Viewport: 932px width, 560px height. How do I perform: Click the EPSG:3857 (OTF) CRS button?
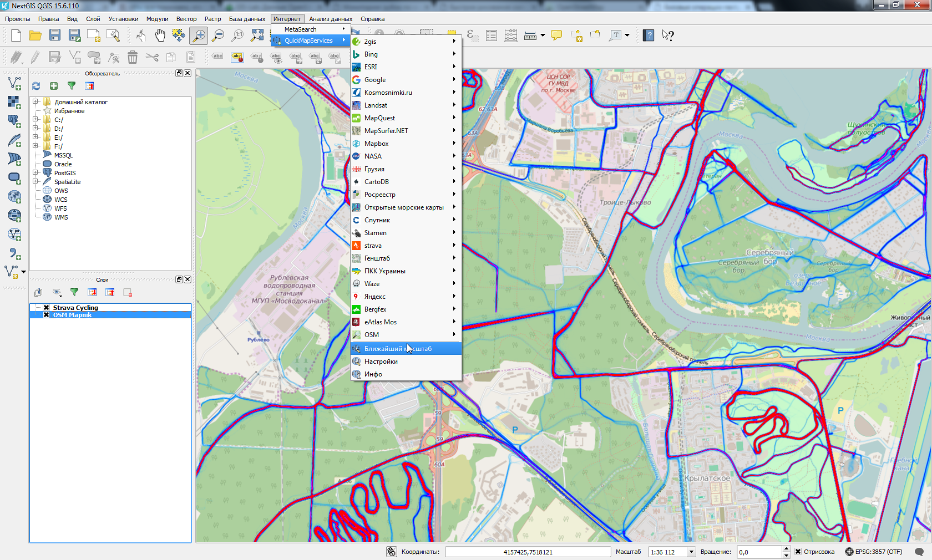coord(873,552)
